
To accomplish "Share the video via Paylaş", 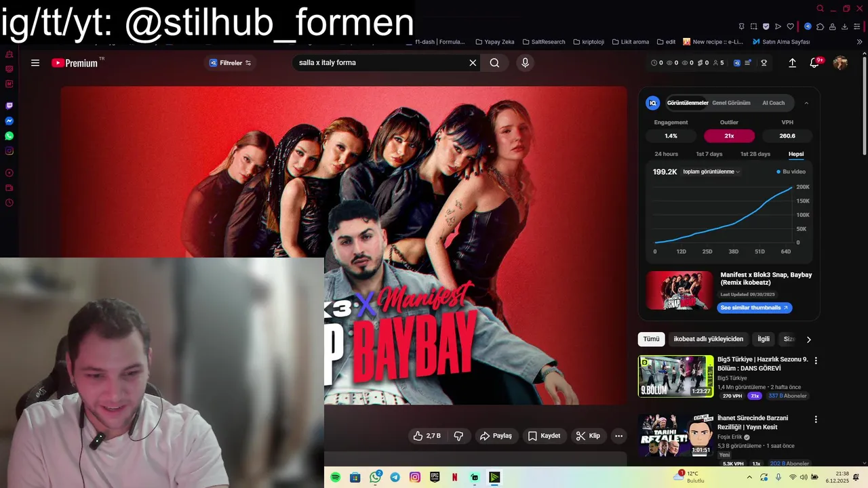I will pyautogui.click(x=496, y=436).
